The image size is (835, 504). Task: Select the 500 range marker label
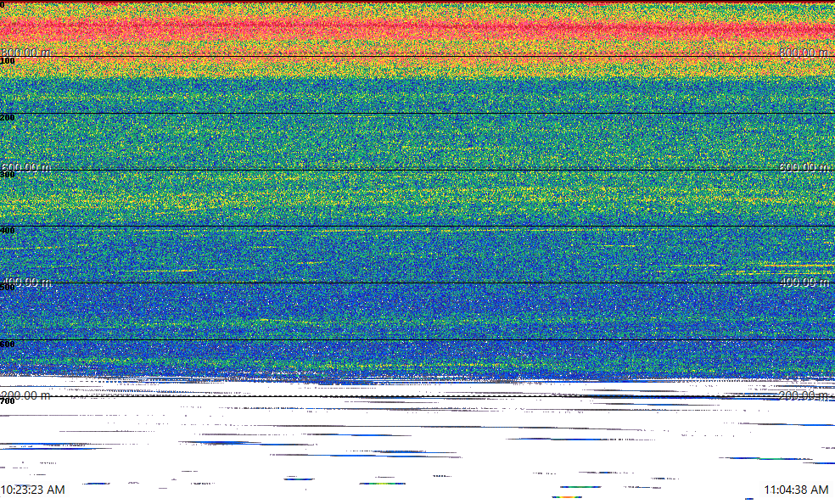point(8,288)
